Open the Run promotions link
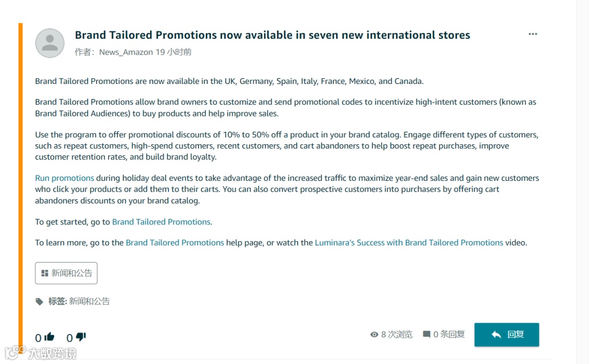 (64, 178)
